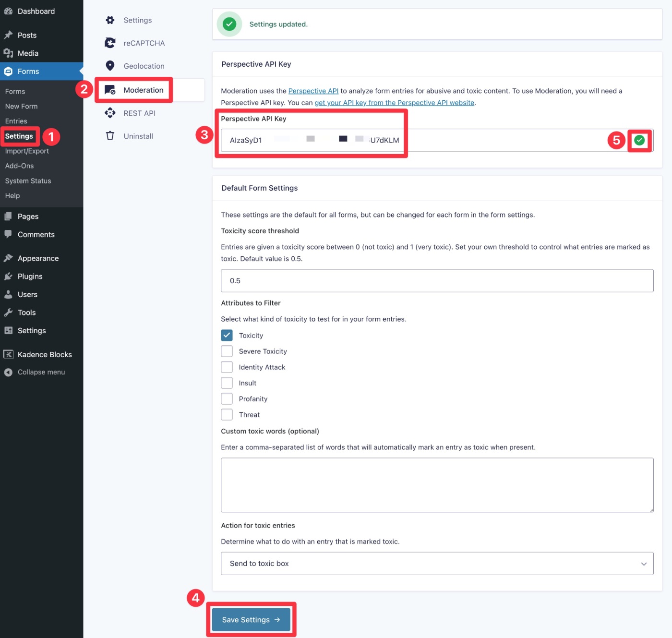The width and height of the screenshot is (672, 638).
Task: Click the Media icon in sidebar
Action: coord(8,53)
